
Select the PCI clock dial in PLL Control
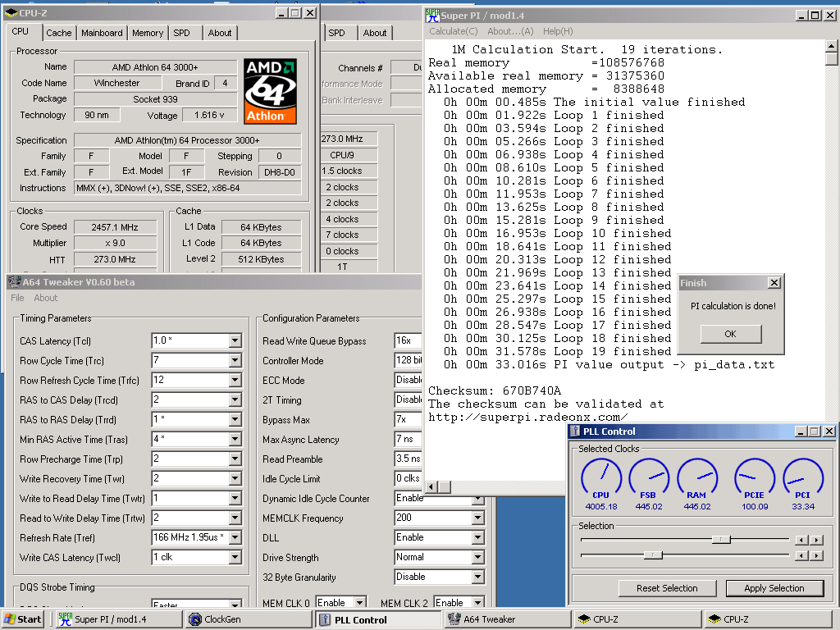coord(802,478)
